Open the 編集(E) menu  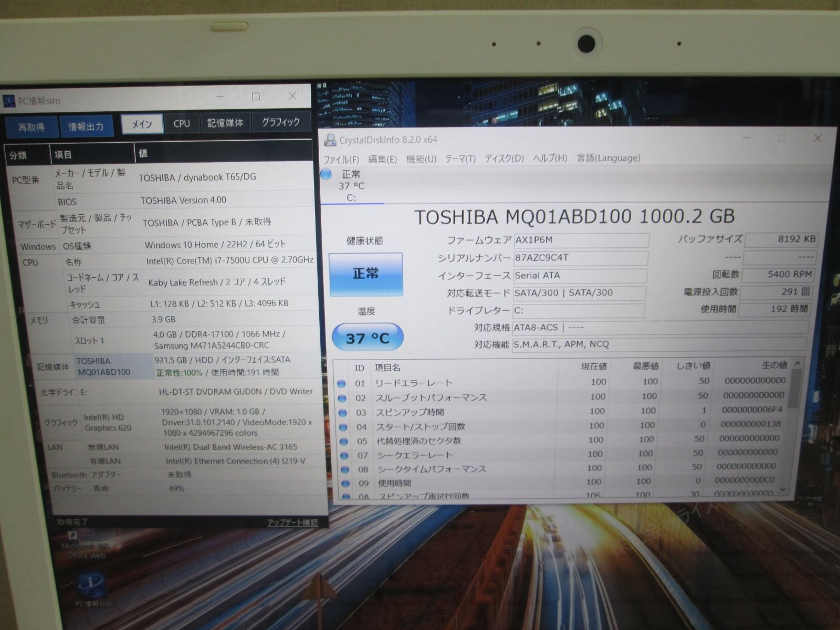[382, 159]
